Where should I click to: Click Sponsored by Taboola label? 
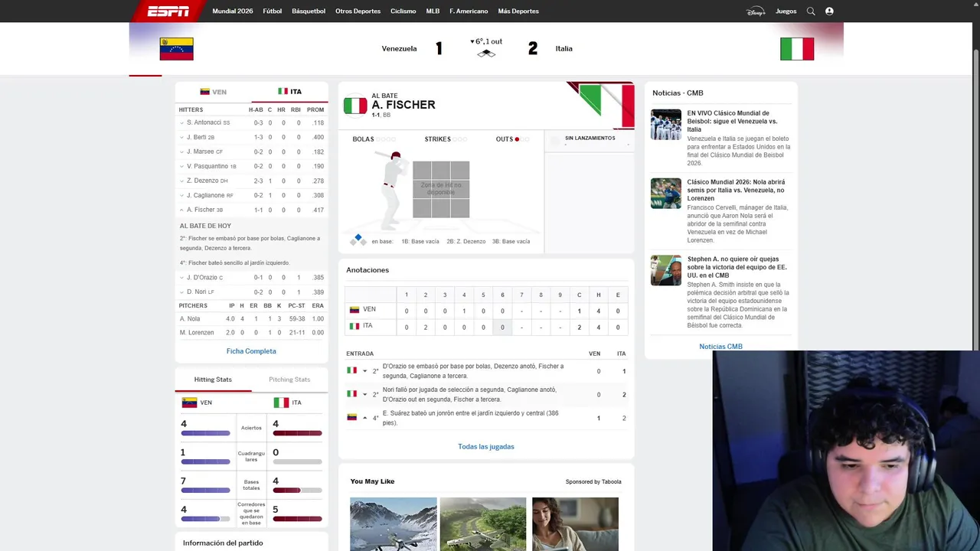593,482
